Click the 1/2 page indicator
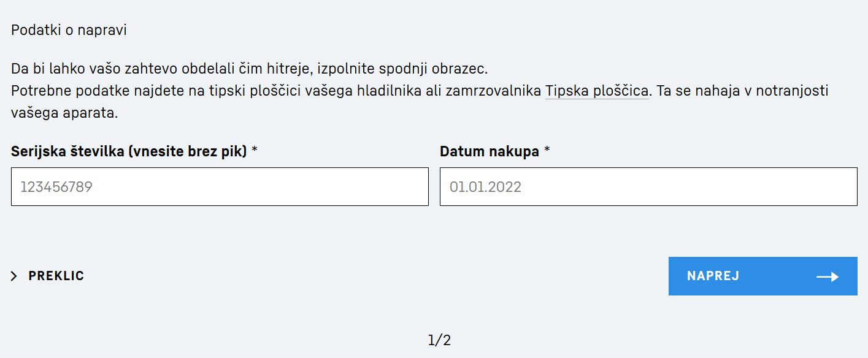868x358 pixels. 439,340
